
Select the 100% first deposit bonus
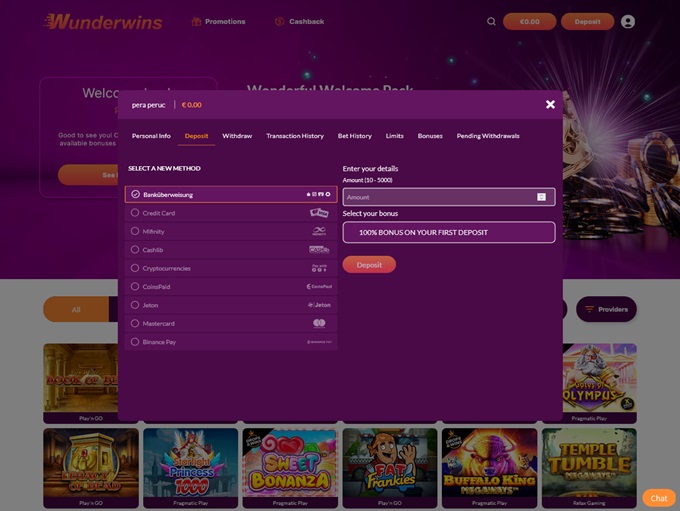448,232
